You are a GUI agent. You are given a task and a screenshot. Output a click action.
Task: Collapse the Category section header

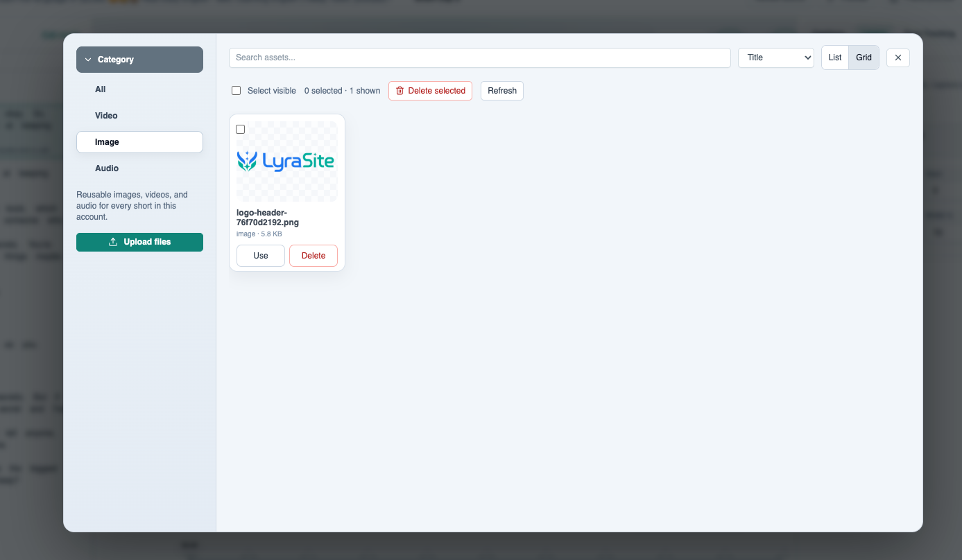click(139, 60)
